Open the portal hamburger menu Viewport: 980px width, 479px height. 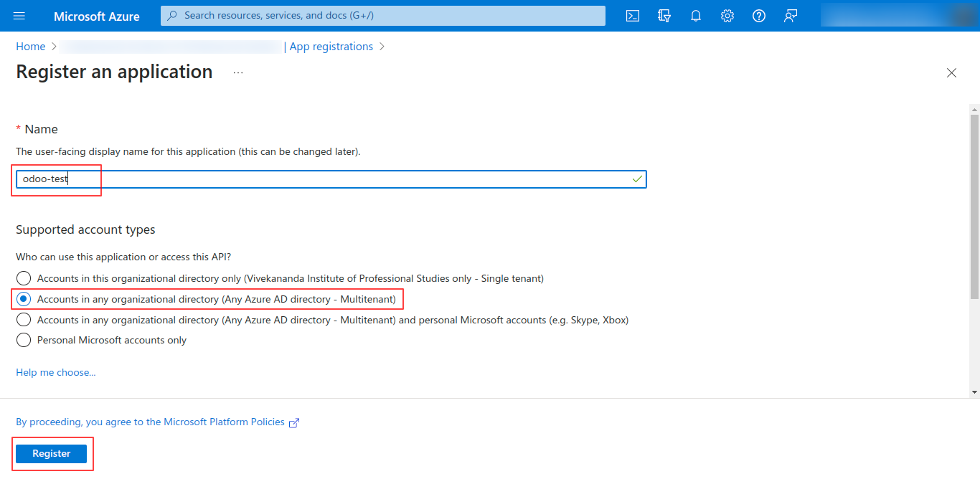pyautogui.click(x=19, y=16)
